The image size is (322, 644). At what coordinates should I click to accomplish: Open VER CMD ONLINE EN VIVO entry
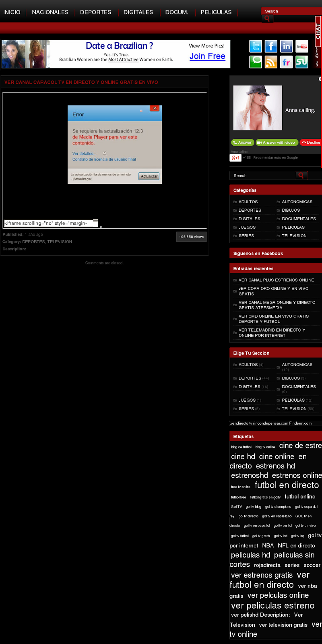(x=274, y=319)
